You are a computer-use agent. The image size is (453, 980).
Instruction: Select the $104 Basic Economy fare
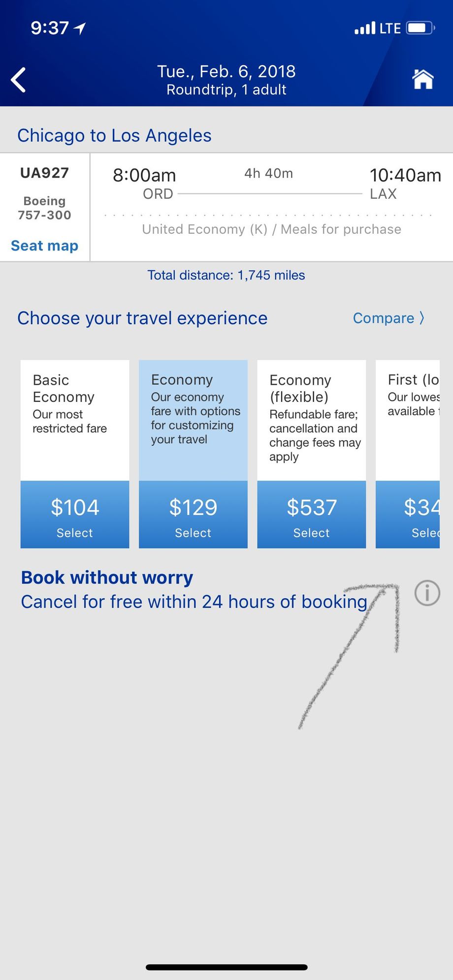click(75, 515)
